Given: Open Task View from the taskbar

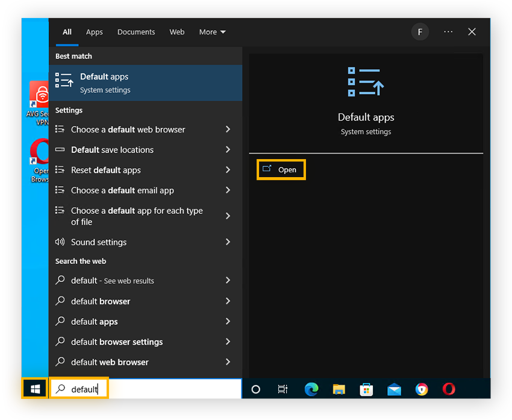Looking at the screenshot, I should coord(283,390).
